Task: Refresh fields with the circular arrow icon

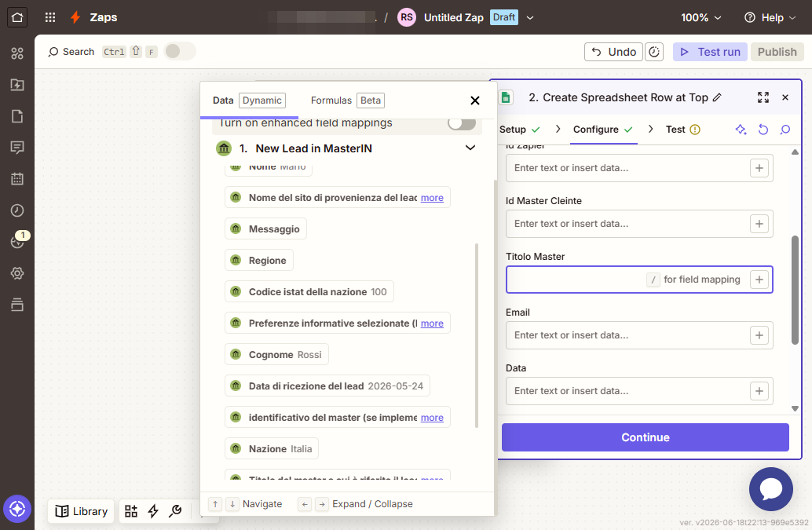Action: coord(763,130)
